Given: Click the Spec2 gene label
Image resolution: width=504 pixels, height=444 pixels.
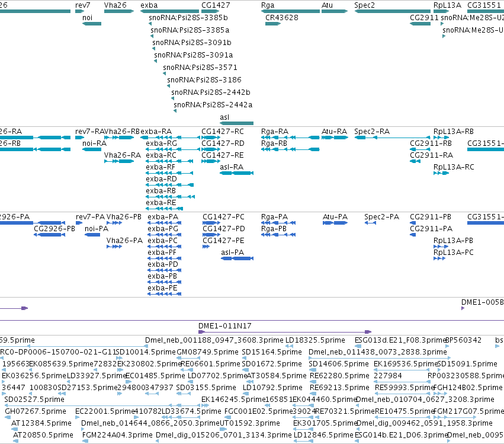Looking at the screenshot, I should tap(364, 5).
